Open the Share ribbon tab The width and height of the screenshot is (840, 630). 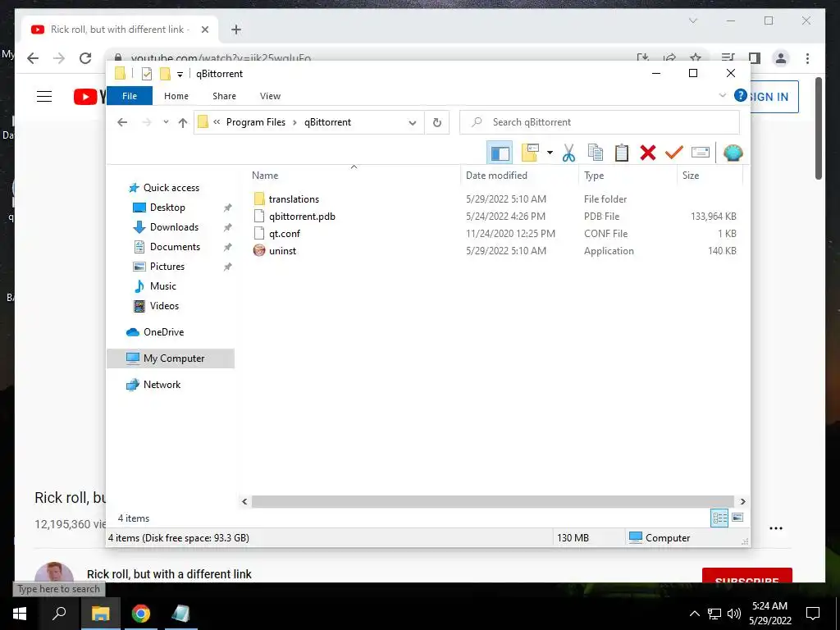click(224, 96)
